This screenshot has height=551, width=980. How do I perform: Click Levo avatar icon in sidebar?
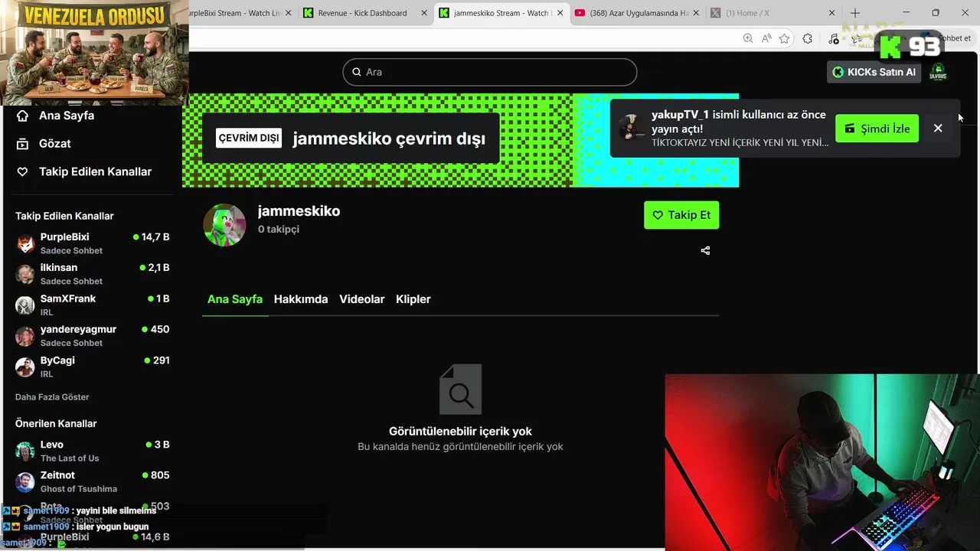[x=25, y=451]
